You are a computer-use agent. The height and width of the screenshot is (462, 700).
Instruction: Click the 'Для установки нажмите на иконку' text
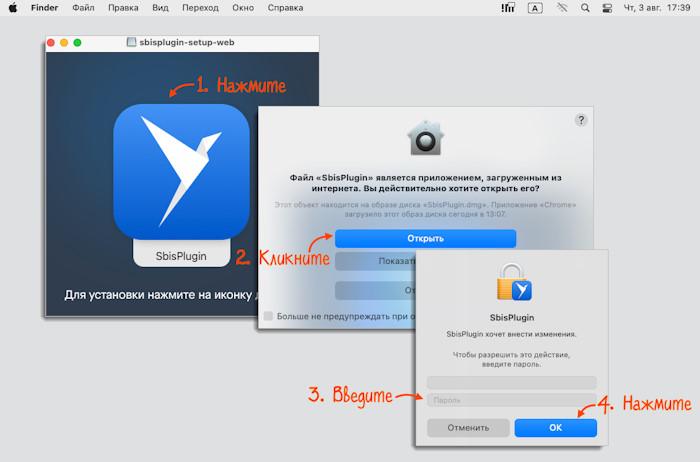coord(159,295)
